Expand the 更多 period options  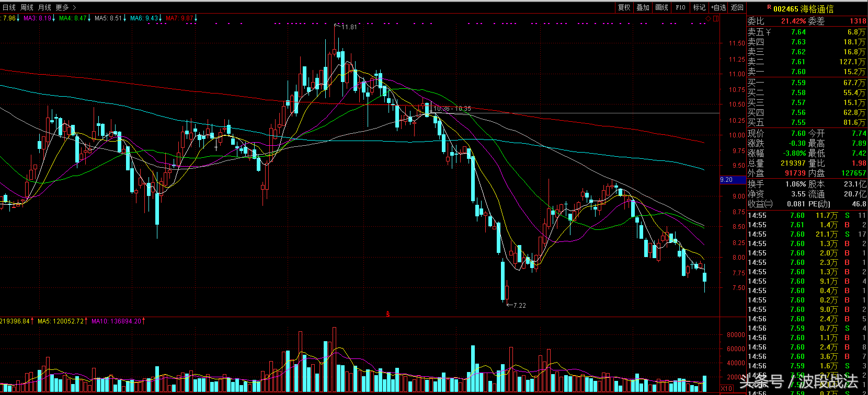[x=65, y=7]
